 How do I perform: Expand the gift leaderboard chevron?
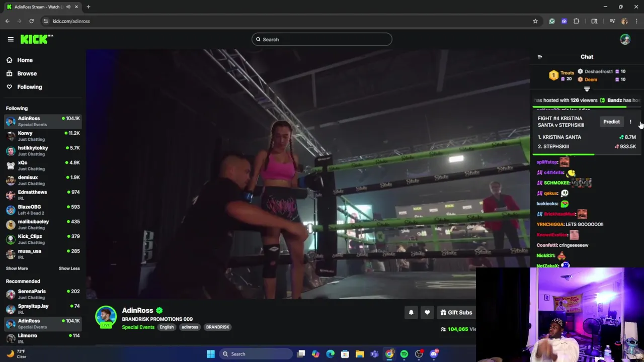(587, 89)
